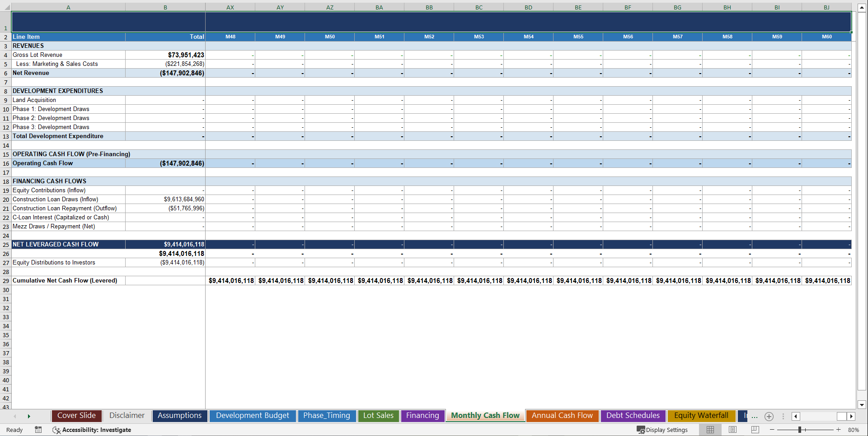
Task: Open the vertical ellipsis sheet options
Action: [x=783, y=417]
